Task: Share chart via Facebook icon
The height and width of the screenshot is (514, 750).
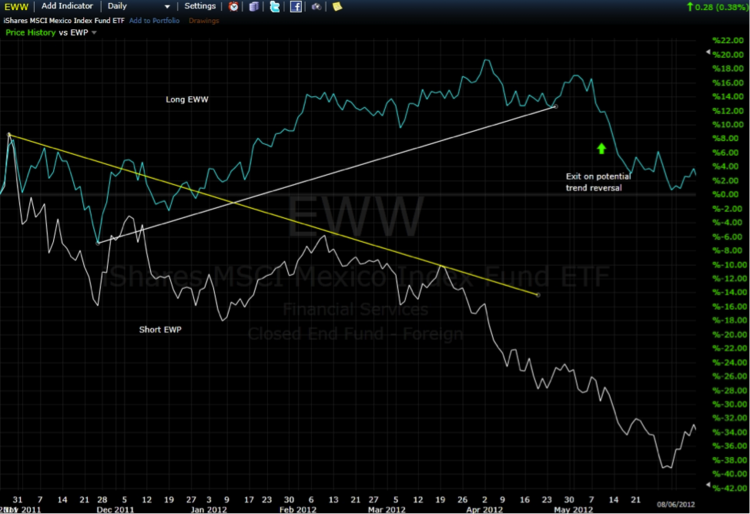Action: [296, 6]
